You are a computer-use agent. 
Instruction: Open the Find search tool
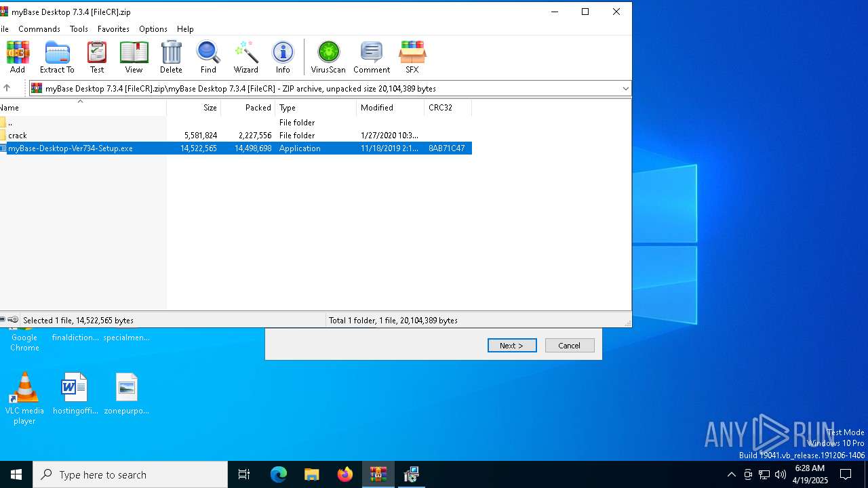point(208,58)
